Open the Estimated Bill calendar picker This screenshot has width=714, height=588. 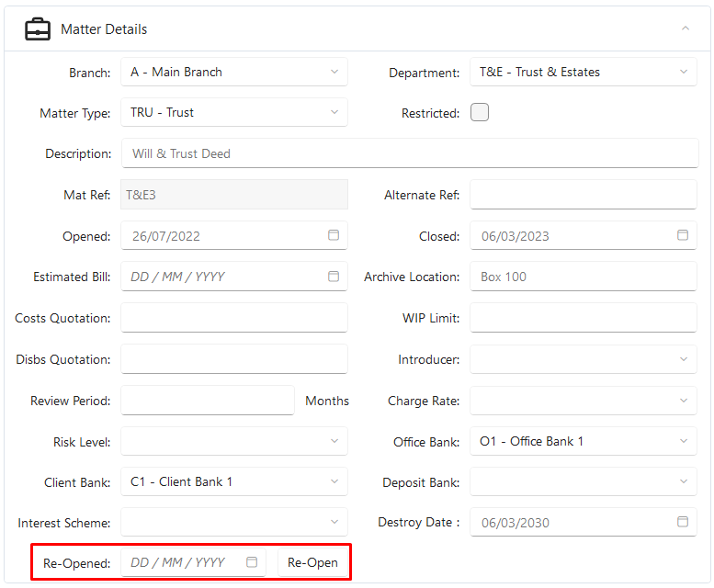[334, 277]
